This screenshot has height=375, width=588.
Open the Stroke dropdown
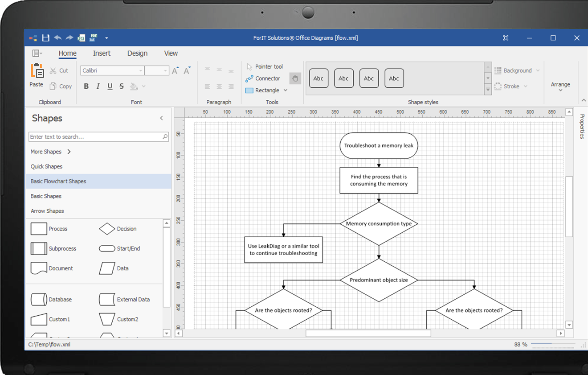[x=511, y=87]
